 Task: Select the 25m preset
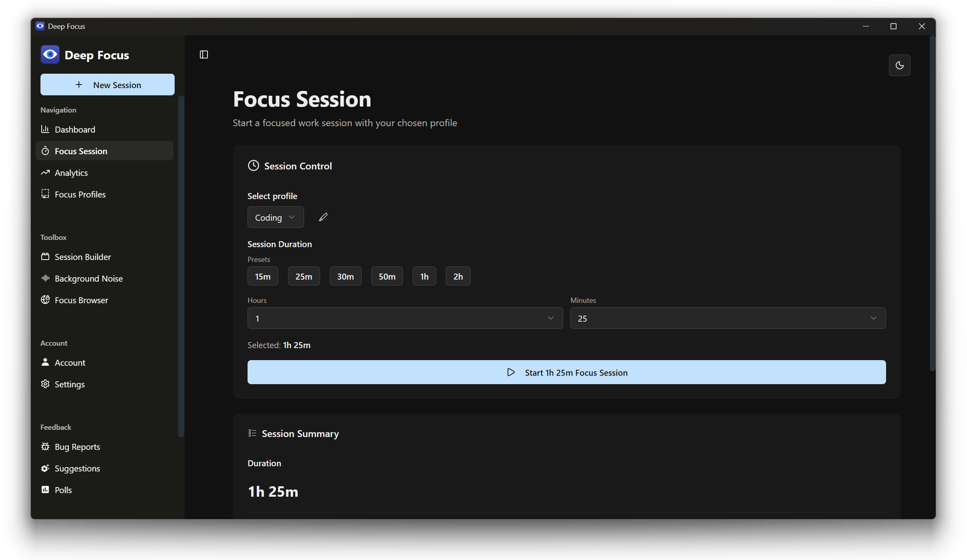pos(304,276)
